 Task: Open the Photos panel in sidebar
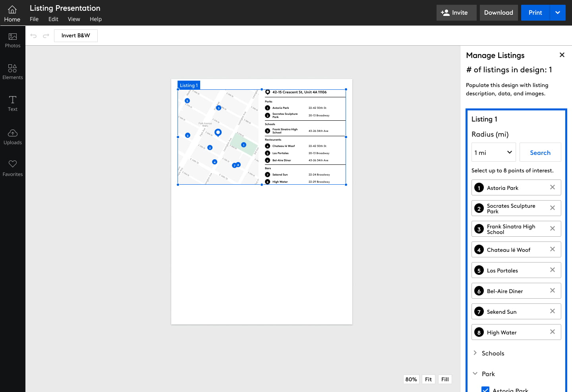(13, 41)
